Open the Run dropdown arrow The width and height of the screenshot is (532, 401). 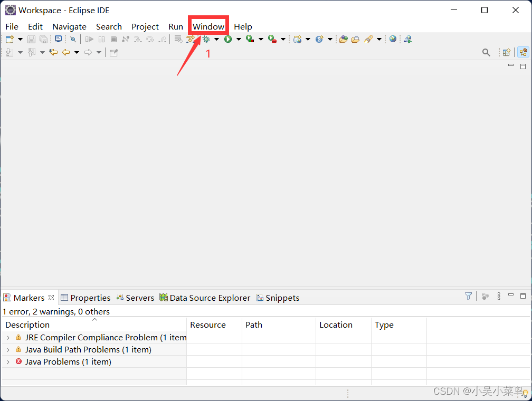[x=239, y=40]
